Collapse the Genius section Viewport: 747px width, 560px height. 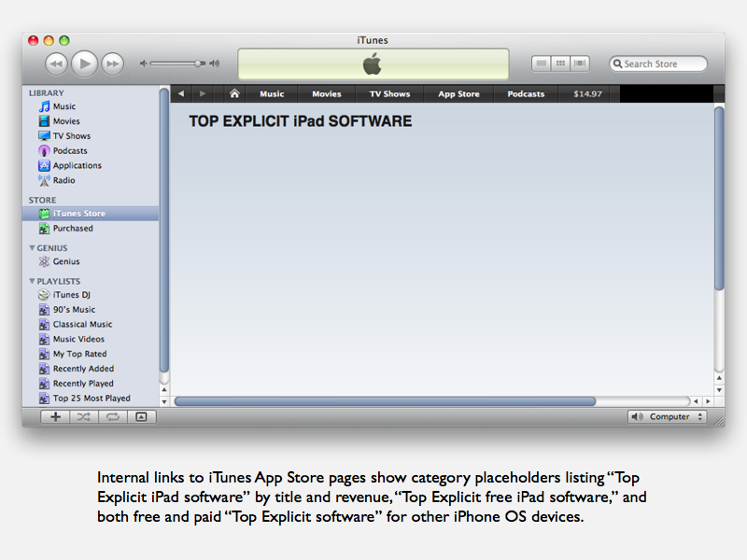pyautogui.click(x=32, y=248)
